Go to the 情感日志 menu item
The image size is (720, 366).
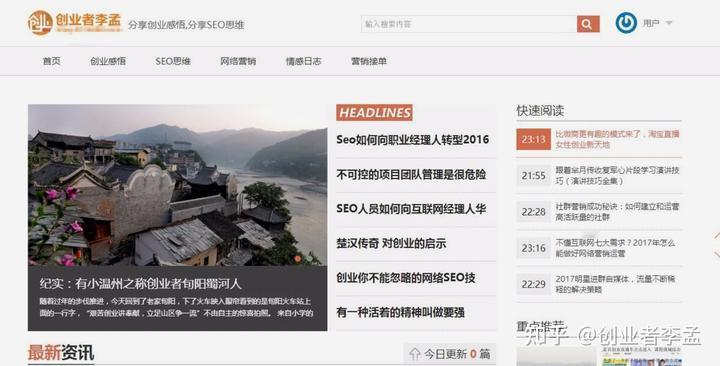coord(304,61)
